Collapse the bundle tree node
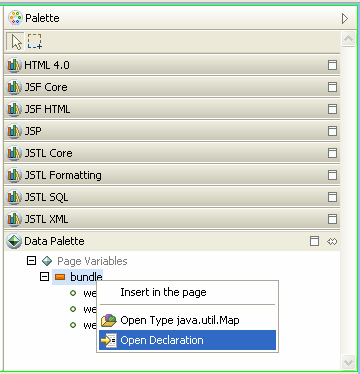This screenshot has width=360, height=374. click(x=44, y=277)
